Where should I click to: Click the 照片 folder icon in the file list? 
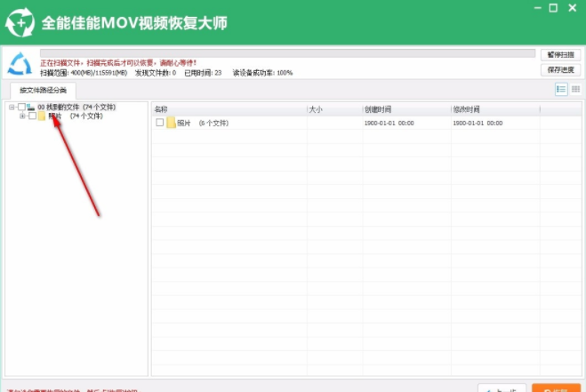(171, 123)
